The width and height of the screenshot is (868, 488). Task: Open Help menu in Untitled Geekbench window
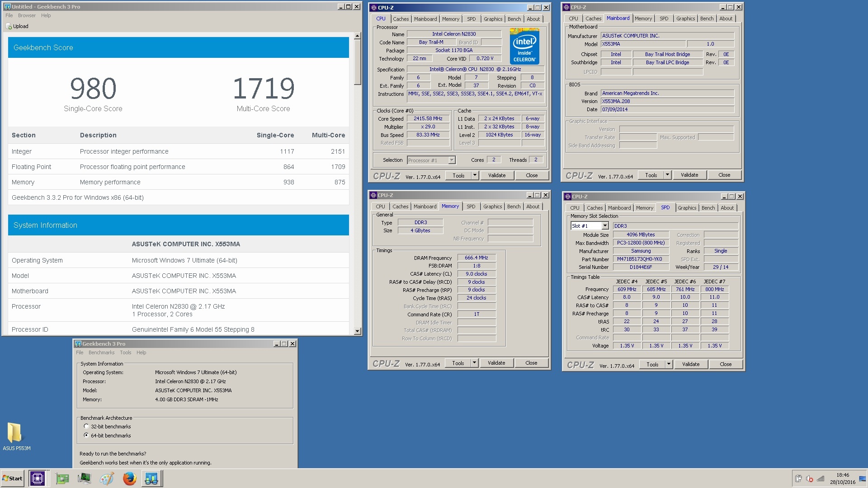[x=46, y=15]
